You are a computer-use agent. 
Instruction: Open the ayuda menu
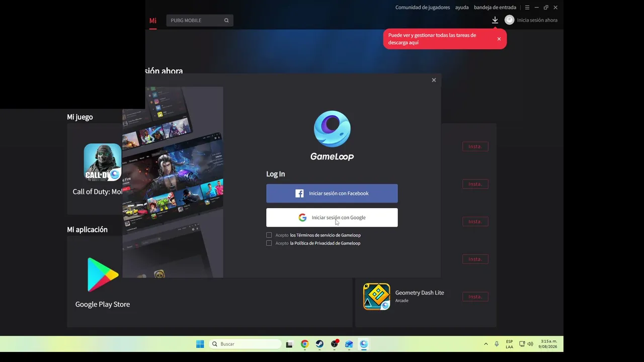tap(462, 8)
